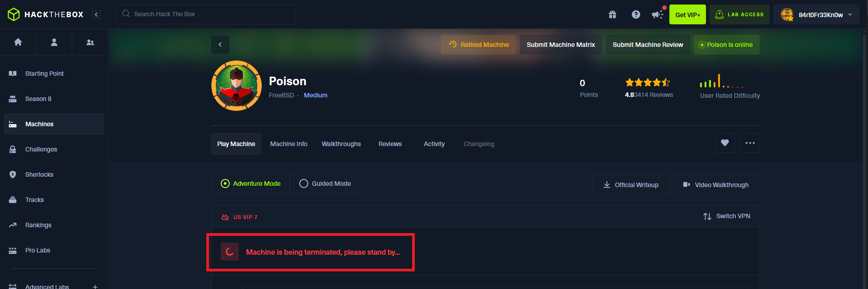
Task: Open the Lab Access button
Action: coord(739,14)
